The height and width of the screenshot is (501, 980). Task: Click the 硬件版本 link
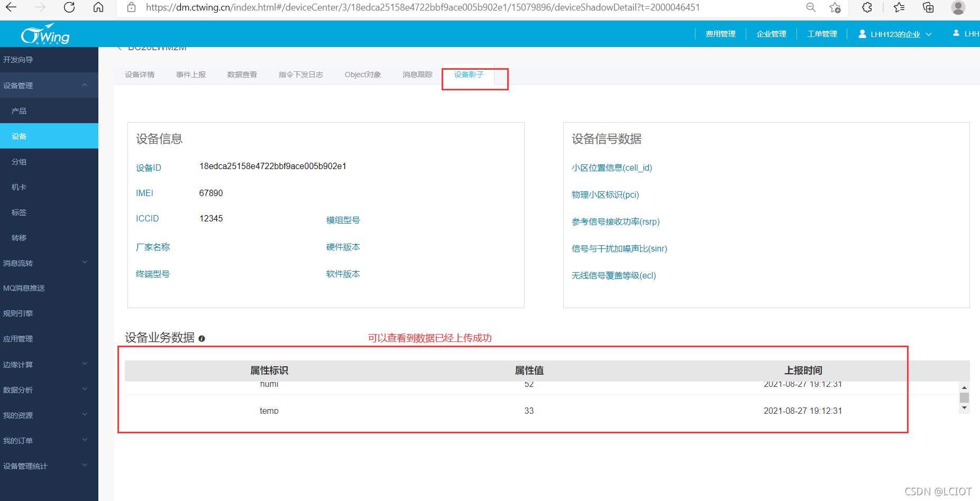point(343,247)
